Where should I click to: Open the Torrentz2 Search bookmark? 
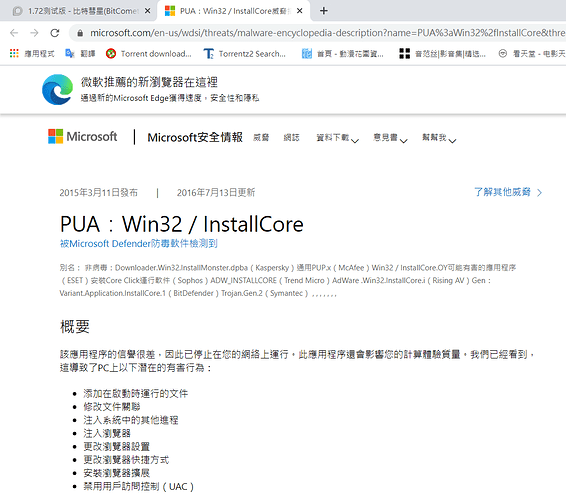click(244, 53)
